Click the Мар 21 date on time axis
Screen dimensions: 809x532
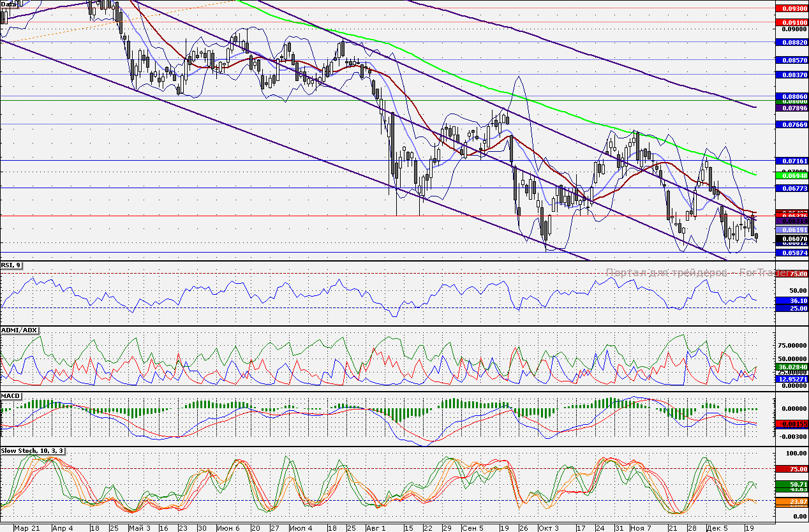click(x=27, y=528)
